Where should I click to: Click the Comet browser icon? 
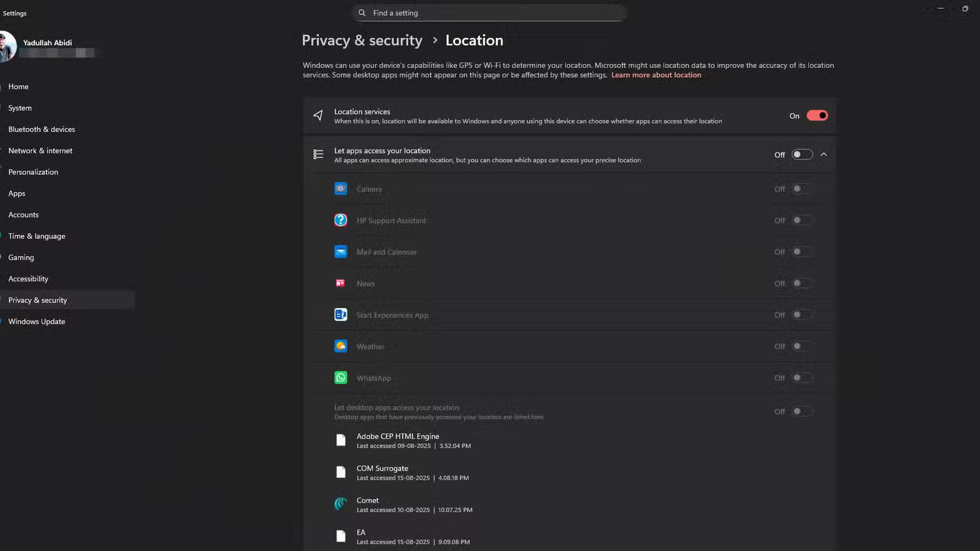pos(340,504)
